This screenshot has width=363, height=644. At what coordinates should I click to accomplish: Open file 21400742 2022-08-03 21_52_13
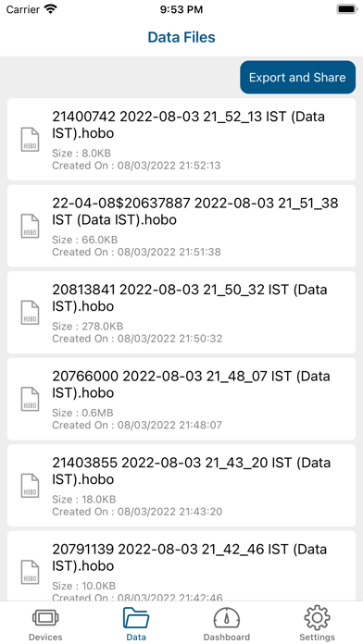pyautogui.click(x=181, y=139)
